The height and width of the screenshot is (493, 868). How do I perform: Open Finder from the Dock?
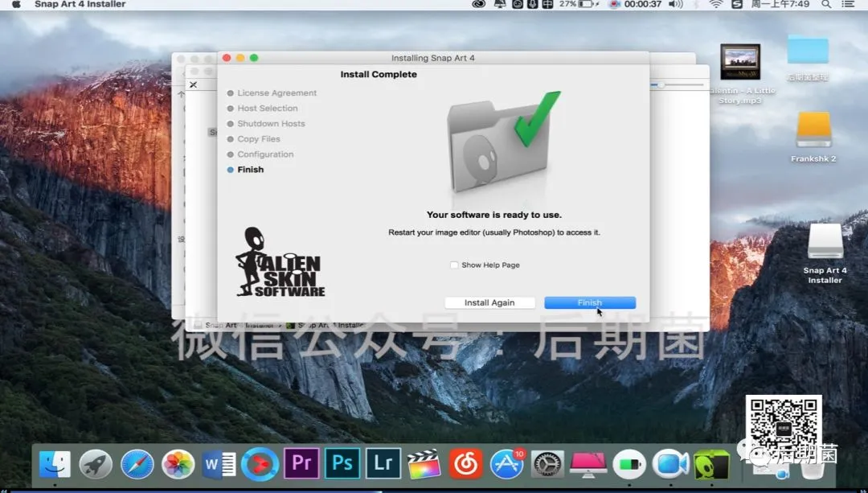point(55,463)
